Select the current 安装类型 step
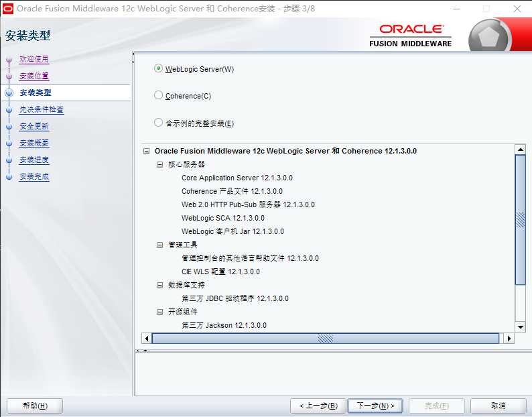The height and width of the screenshot is (417, 532). click(x=36, y=93)
